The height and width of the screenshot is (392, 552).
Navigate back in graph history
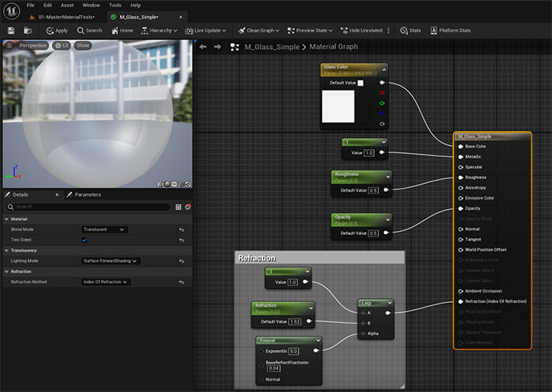(203, 47)
